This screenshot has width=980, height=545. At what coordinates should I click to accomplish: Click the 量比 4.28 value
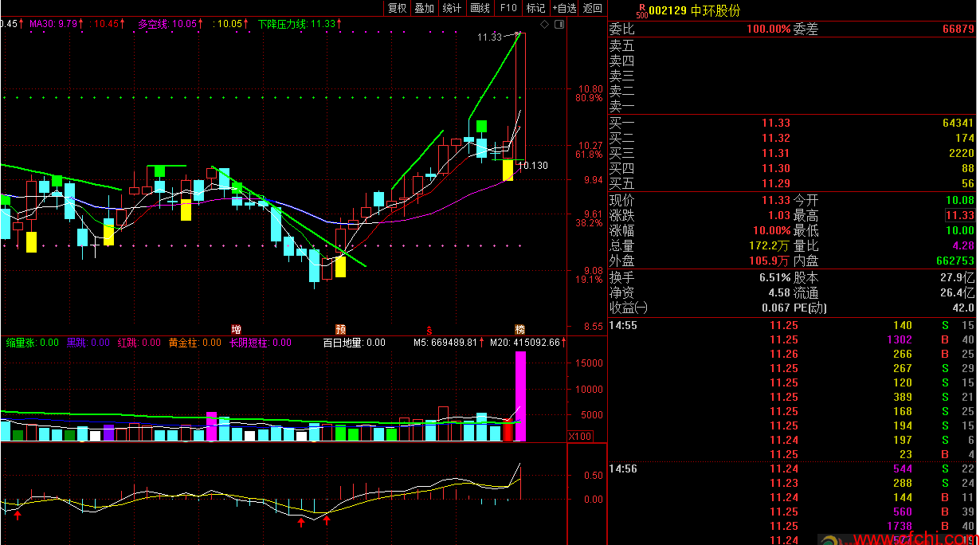point(963,245)
